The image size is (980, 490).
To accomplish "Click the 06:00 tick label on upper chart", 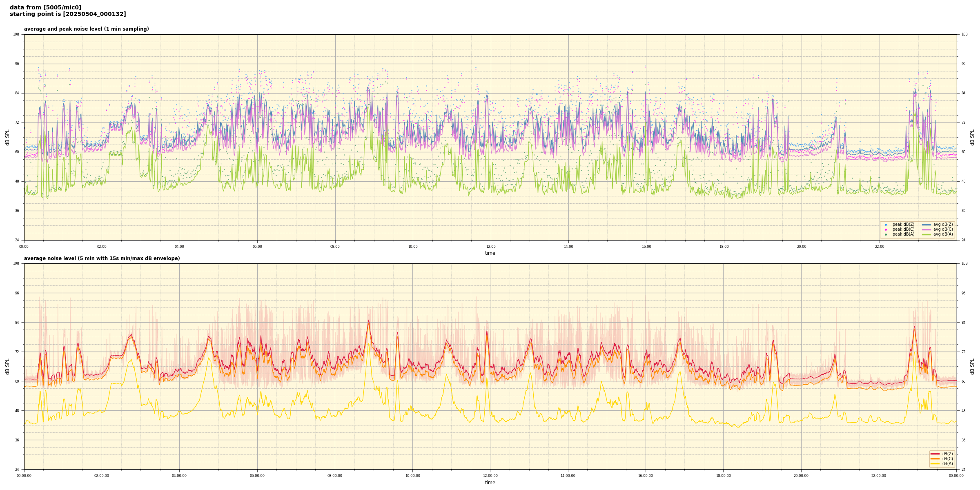I will tap(257, 247).
